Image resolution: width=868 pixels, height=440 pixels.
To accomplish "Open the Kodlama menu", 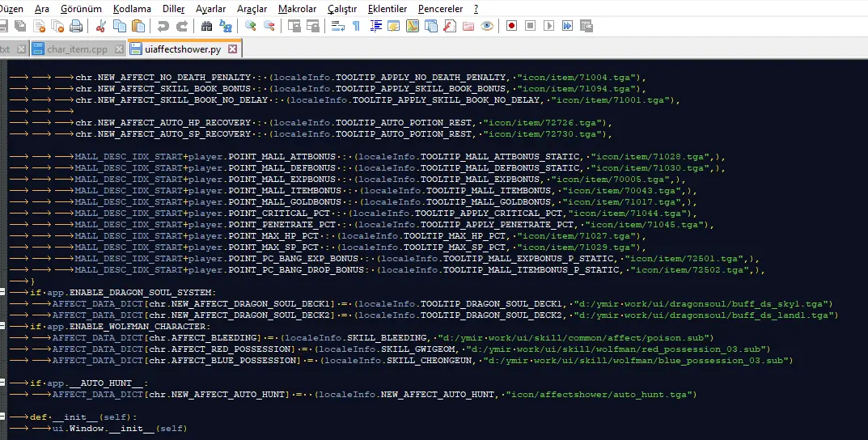I will (x=133, y=9).
